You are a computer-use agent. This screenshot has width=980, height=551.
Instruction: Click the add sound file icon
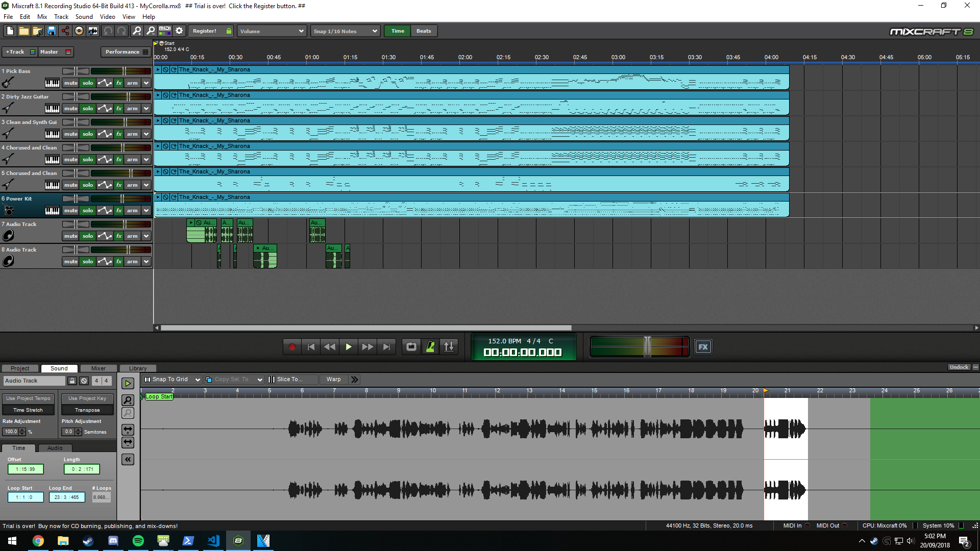point(37,31)
